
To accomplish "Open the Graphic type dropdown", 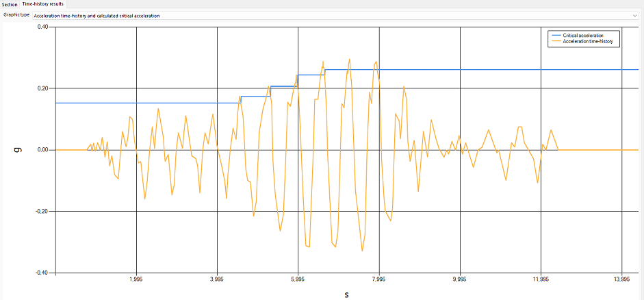I will point(335,16).
